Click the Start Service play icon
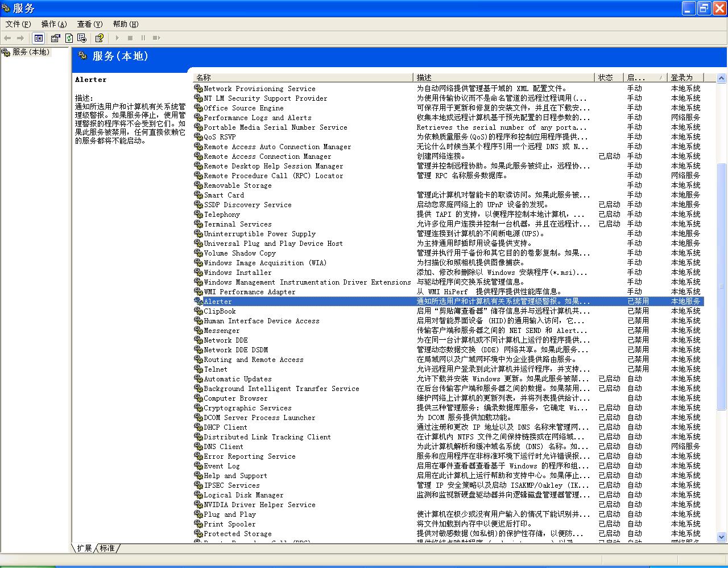 pyautogui.click(x=117, y=38)
